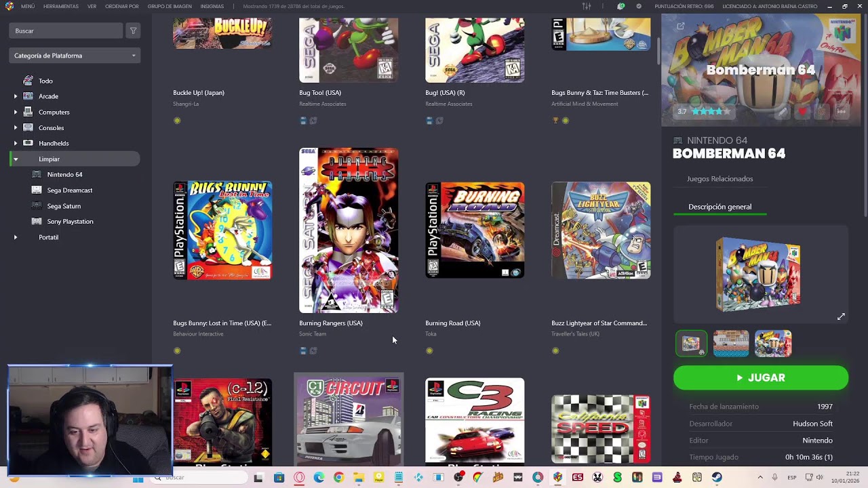Click the grey checkmark status icon in top bar
Image resolution: width=868 pixels, height=488 pixels.
coord(639,6)
